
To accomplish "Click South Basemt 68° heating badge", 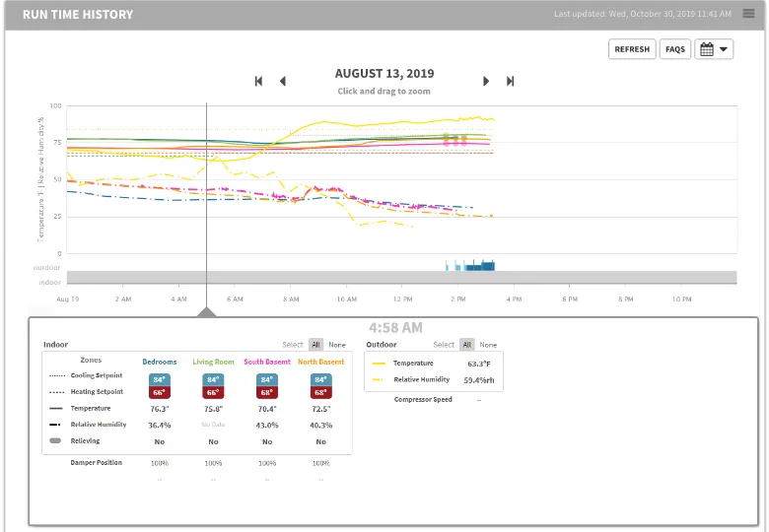I will click(267, 392).
